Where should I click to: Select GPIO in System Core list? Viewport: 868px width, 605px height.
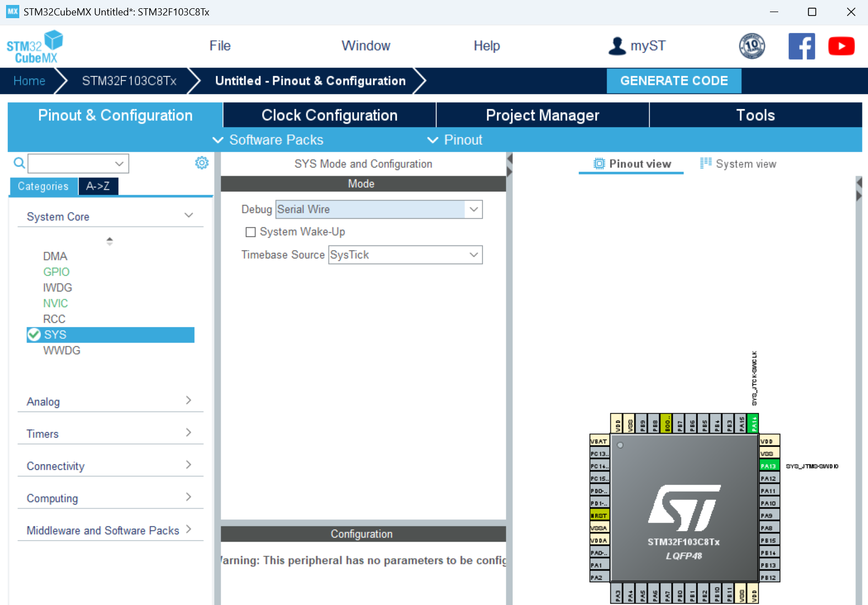pos(56,272)
